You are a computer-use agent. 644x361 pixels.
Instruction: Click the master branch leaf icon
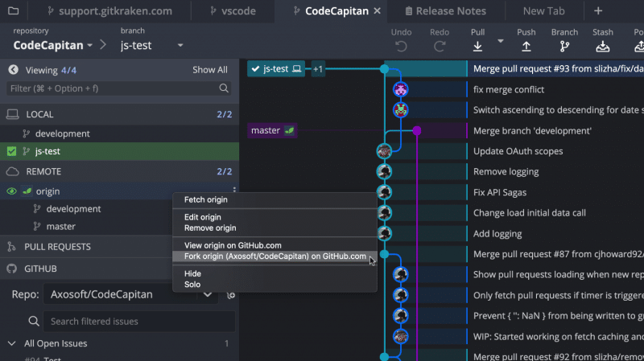(x=290, y=130)
